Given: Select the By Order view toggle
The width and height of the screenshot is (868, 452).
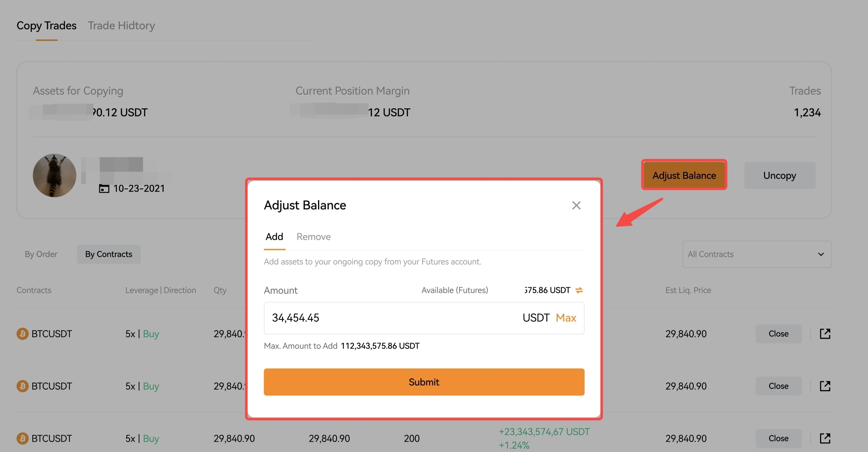Looking at the screenshot, I should point(41,254).
